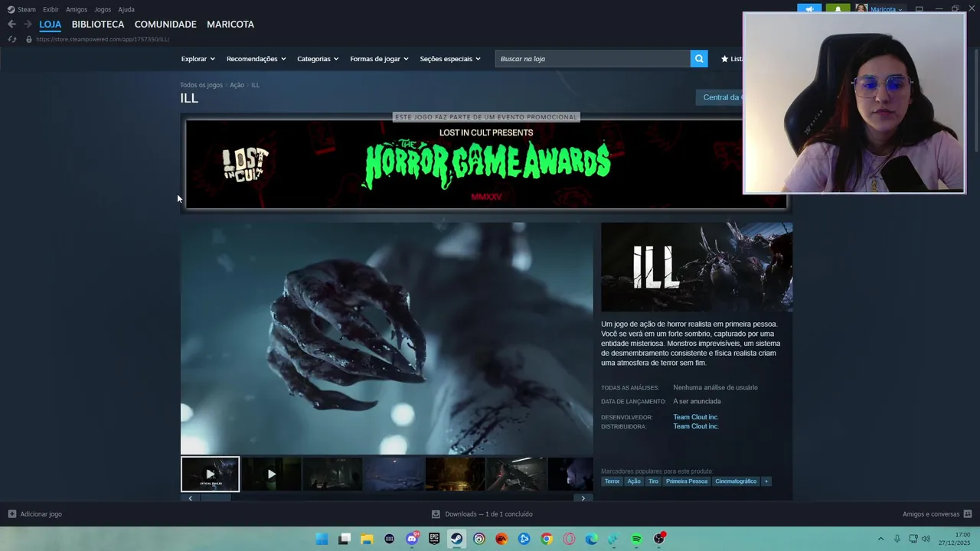
Task: Play the official trailer thumbnail
Action: coord(210,474)
